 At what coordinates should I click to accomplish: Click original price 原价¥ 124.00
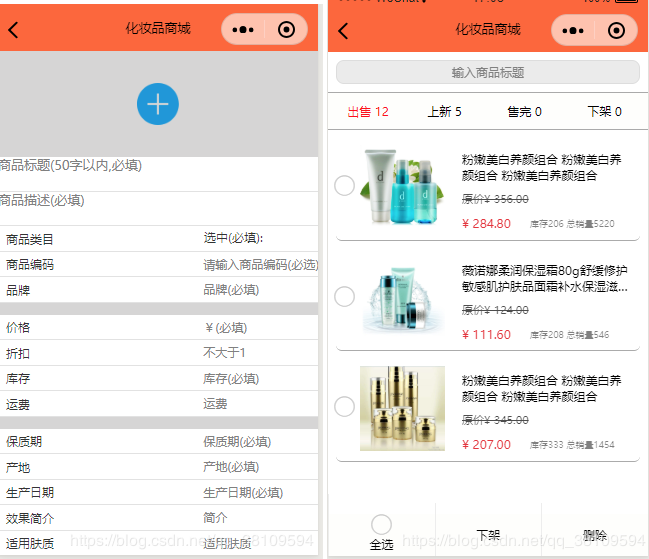coord(495,310)
